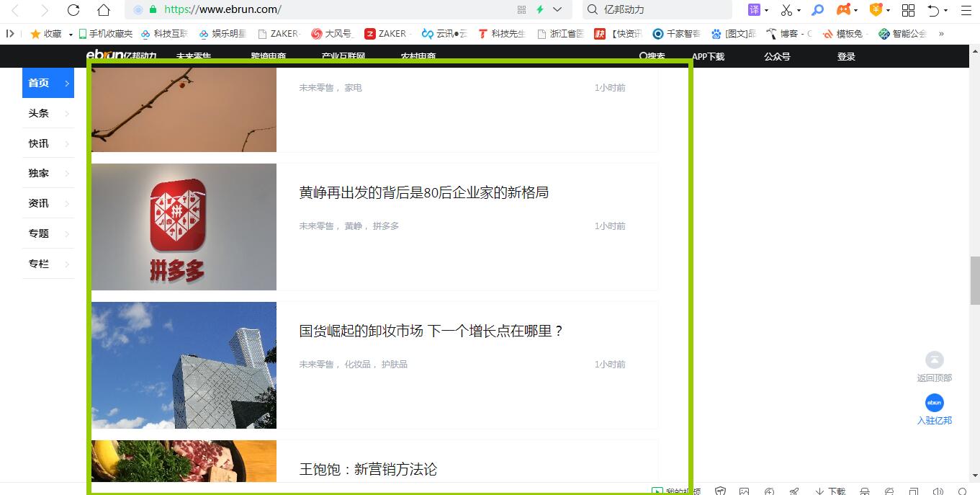Show more bookmarks with the » chevron
The image size is (980, 495).
pos(941,34)
